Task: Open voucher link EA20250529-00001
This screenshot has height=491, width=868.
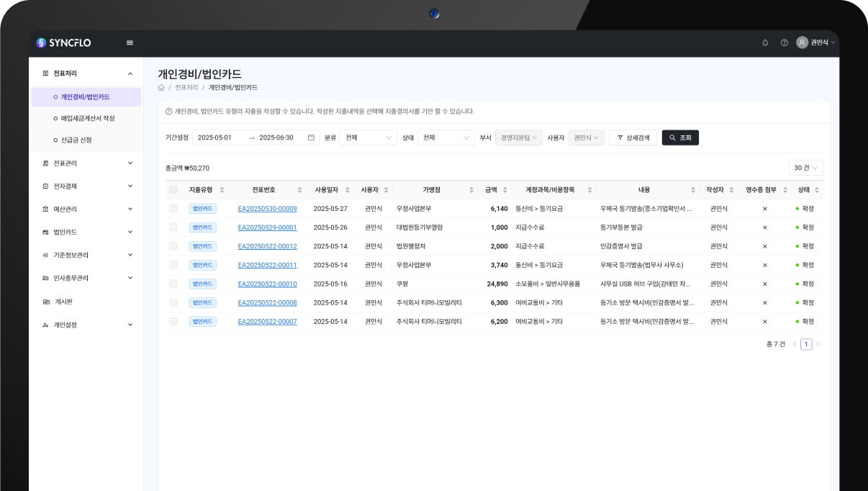Action: (267, 228)
